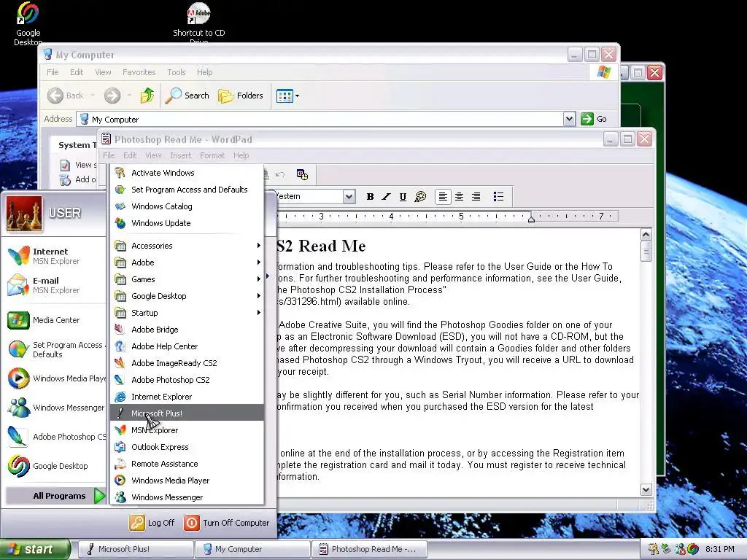Screen dimensions: 747x560
Task: Launch Media Center from Start menu
Action: point(55,320)
